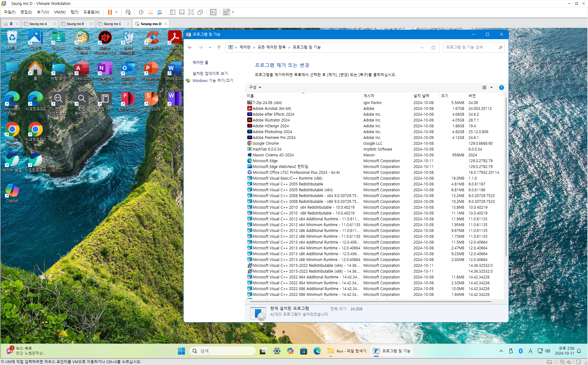
Task: Open the 구성 dropdown menu
Action: [x=255, y=88]
